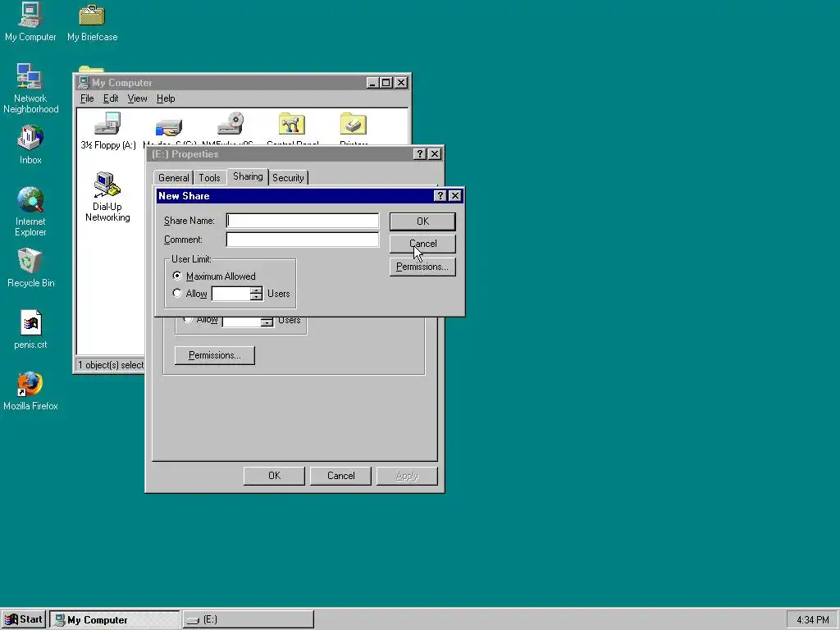Select the Dial-Up Networking icon
This screenshot has width=840, height=630.
pyautogui.click(x=107, y=196)
